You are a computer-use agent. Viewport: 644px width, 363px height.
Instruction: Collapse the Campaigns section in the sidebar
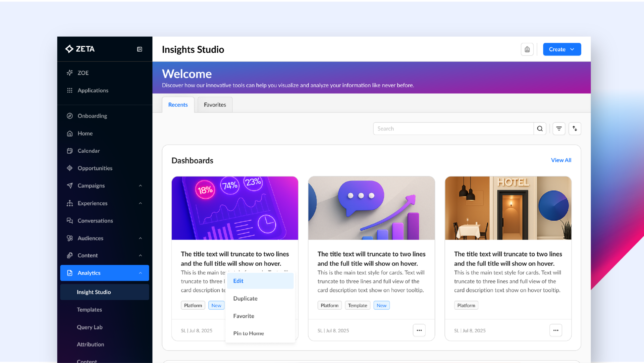tap(141, 186)
